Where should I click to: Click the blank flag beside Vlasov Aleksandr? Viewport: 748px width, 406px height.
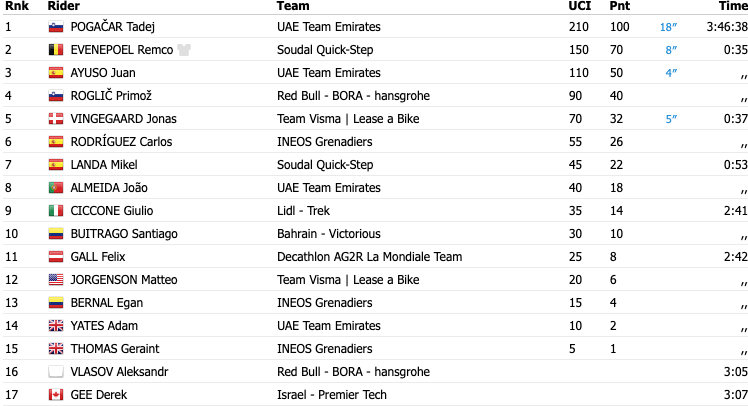click(56, 372)
